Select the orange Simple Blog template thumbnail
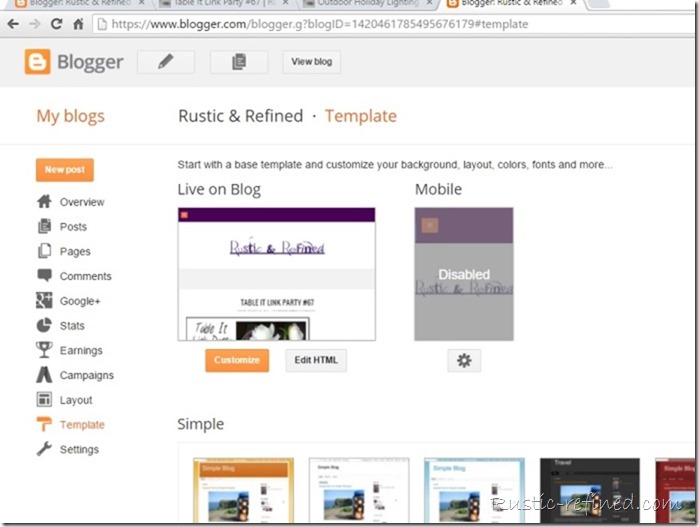Screen dimensions: 699x527 point(243,490)
